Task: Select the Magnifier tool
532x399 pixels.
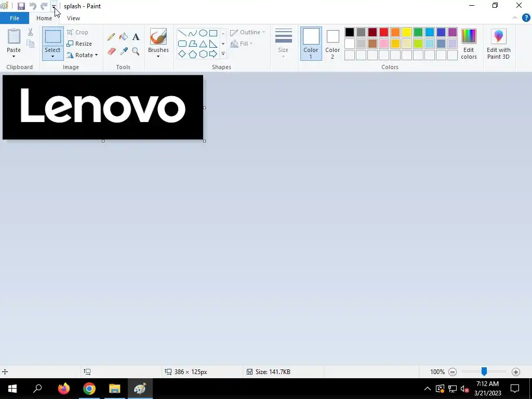Action: pyautogui.click(x=136, y=51)
